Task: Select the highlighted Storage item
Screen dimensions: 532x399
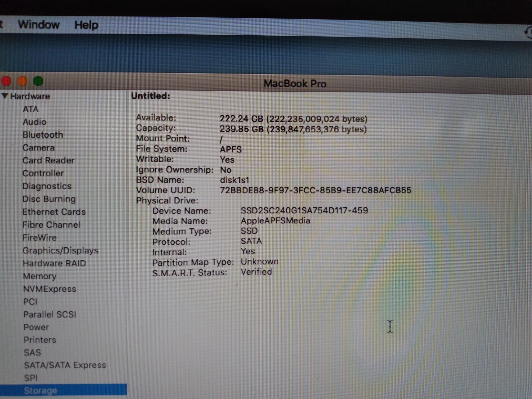Action: 63,390
